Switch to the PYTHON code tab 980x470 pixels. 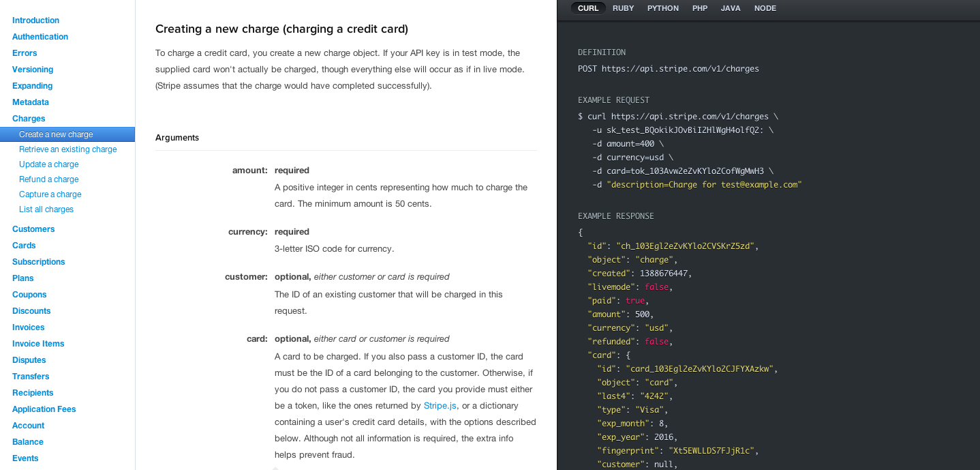662,8
